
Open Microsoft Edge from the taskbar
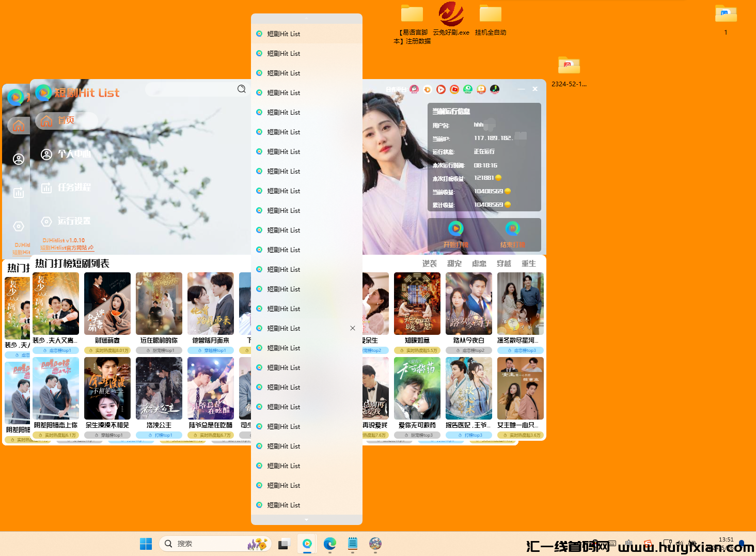[x=330, y=544]
